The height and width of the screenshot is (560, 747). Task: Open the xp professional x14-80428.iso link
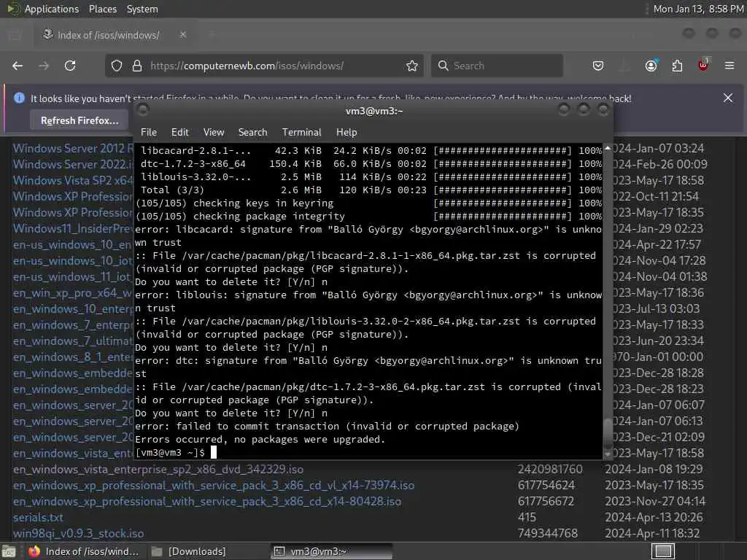coord(206,502)
